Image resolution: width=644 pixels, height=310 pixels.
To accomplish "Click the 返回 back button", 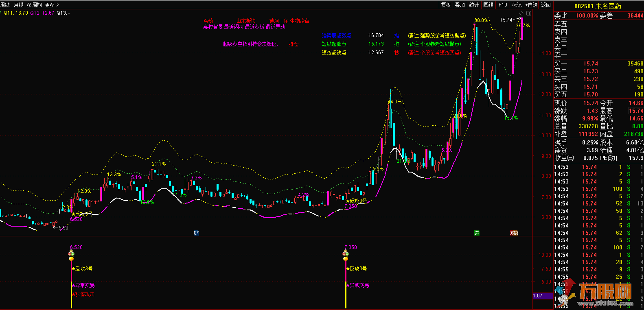I will pos(546,5).
